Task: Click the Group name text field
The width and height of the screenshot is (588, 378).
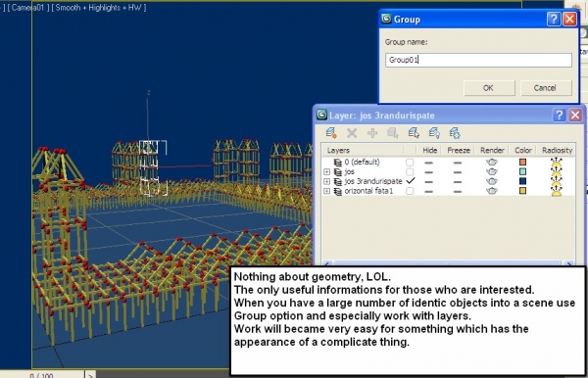Action: click(478, 60)
